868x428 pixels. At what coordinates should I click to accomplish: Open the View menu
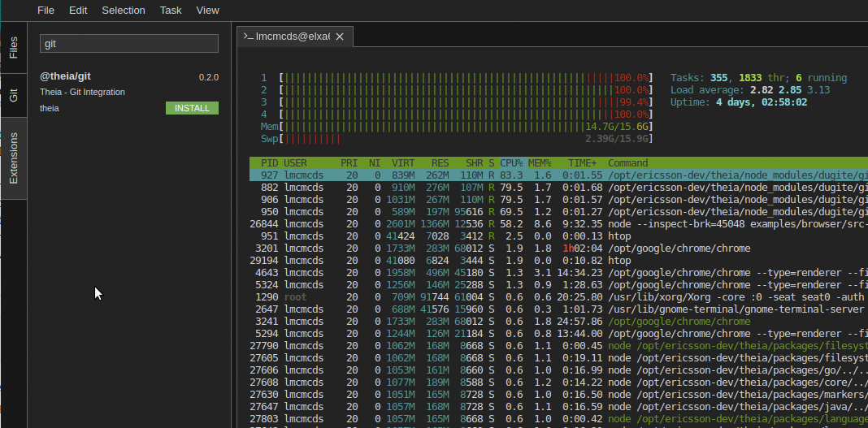click(207, 11)
